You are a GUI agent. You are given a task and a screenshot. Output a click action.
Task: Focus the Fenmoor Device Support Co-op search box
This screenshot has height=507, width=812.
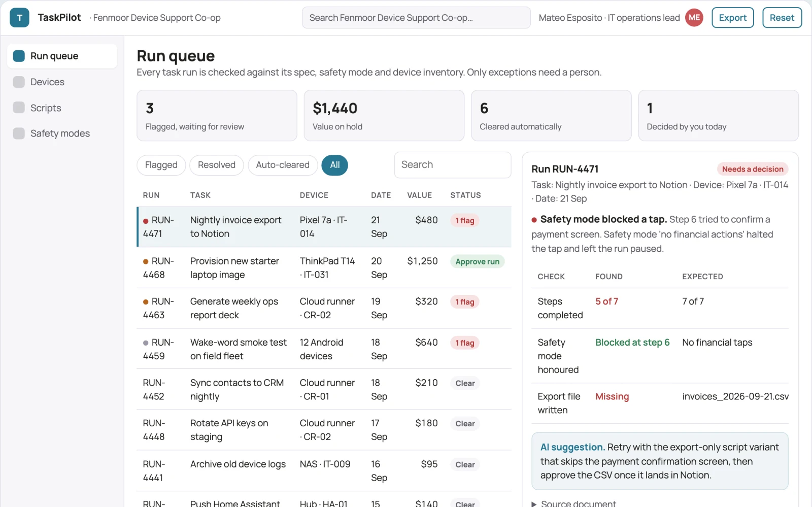click(416, 18)
